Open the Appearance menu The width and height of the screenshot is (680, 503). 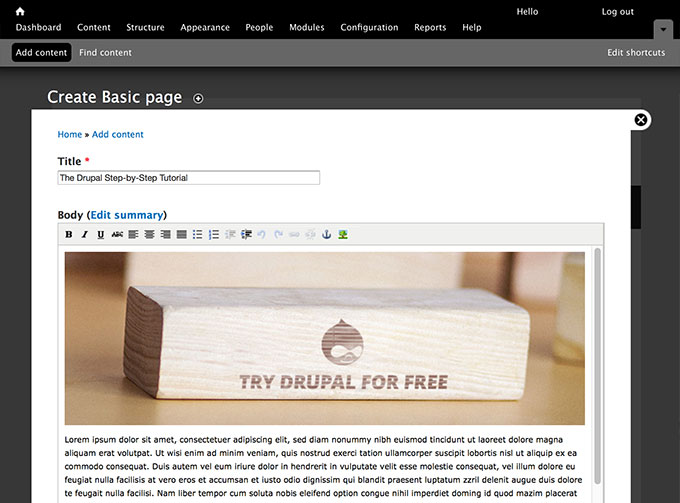(205, 27)
